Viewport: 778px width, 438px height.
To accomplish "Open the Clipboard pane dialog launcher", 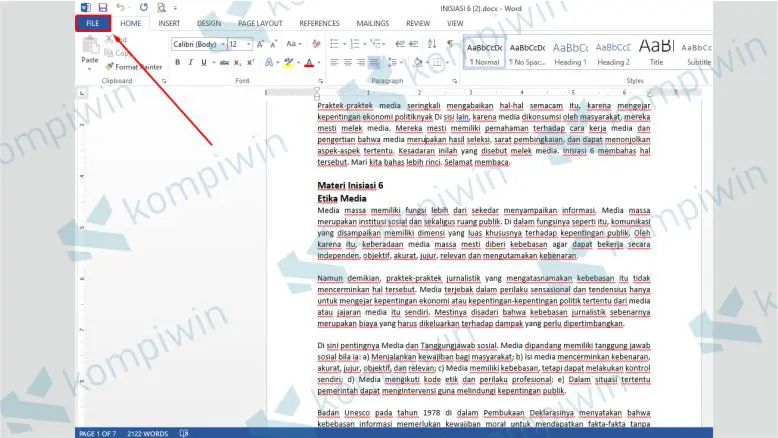I will pyautogui.click(x=164, y=81).
